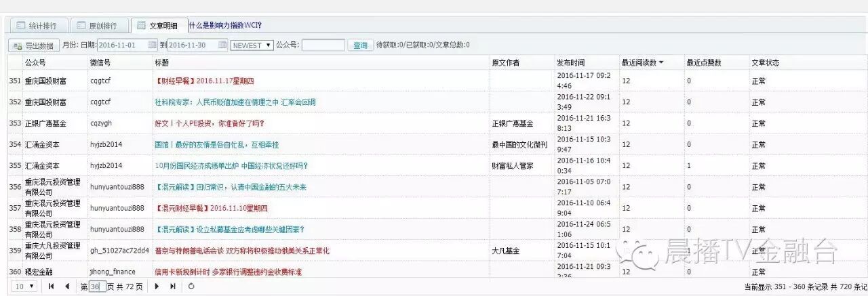Open article 好文丨个人PE投资，你准备好了吗?
This screenshot has width=868, height=296.
pyautogui.click(x=209, y=124)
